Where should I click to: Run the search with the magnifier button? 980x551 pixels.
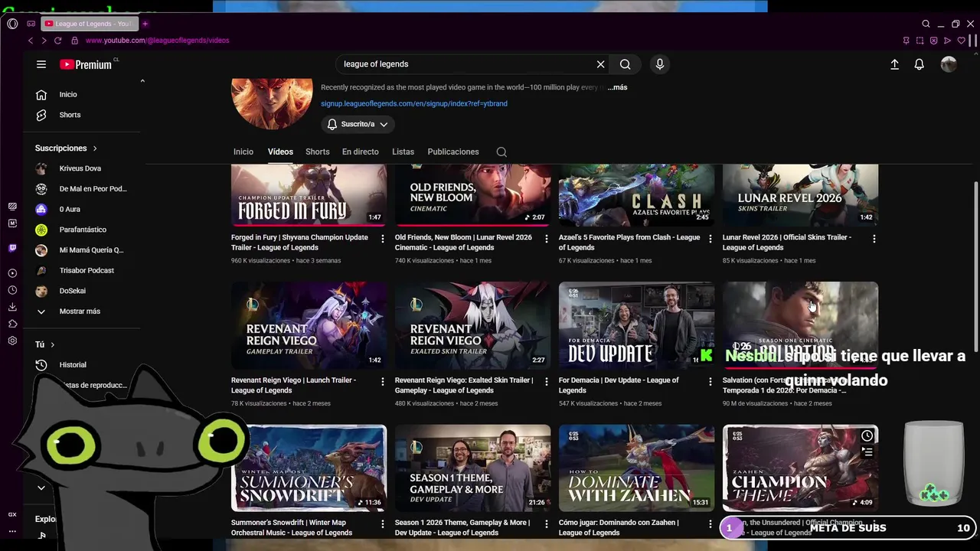626,64
